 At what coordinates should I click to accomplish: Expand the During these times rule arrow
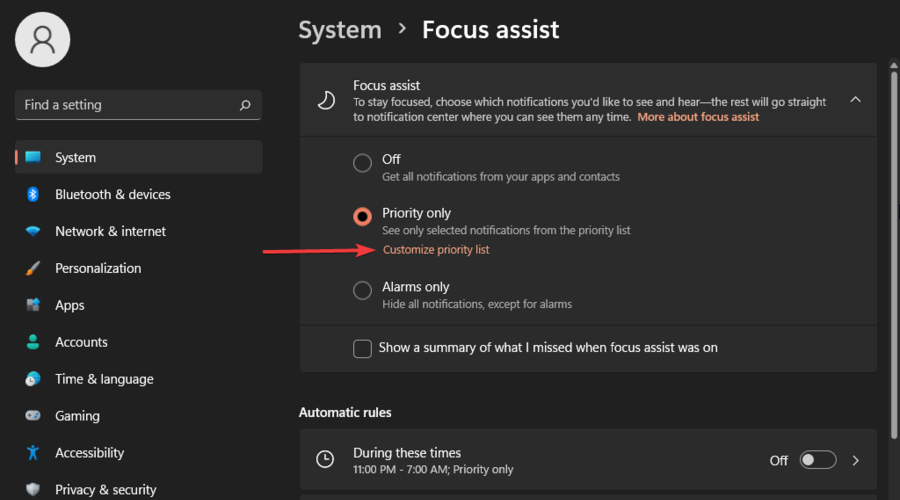pos(856,460)
